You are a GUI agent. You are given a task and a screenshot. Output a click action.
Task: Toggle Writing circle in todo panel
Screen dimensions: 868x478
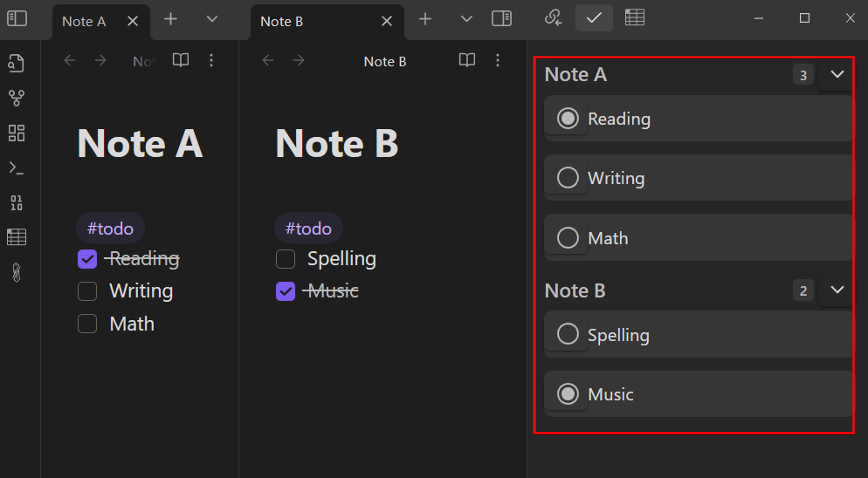pos(568,177)
